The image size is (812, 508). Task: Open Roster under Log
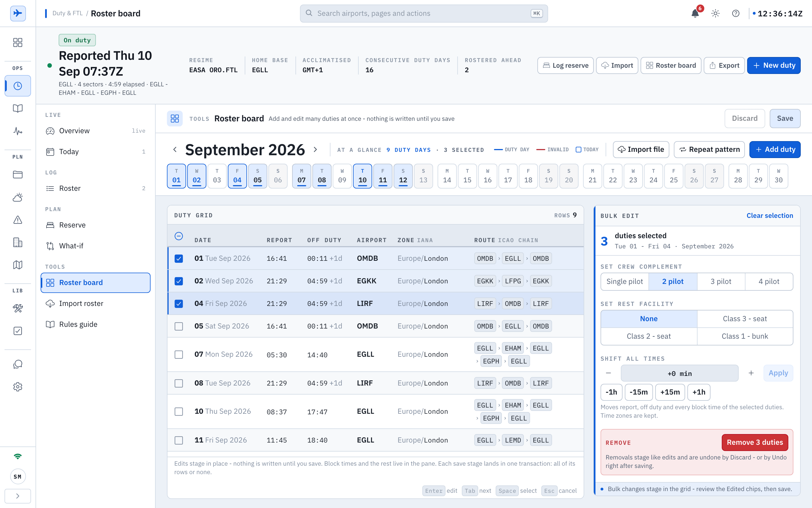pos(96,188)
